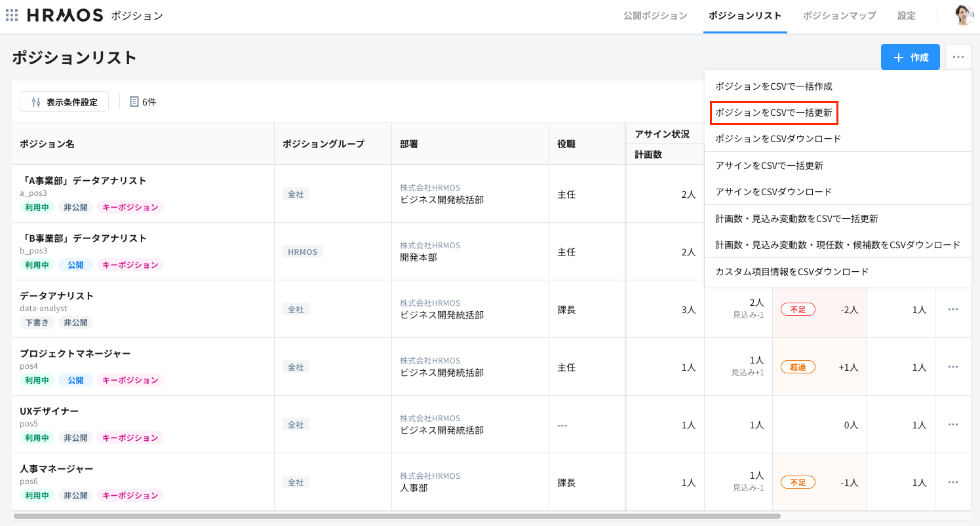980x526 pixels.
Task: Open actions dropdown for 人事マネージャー row
Action: (952, 482)
